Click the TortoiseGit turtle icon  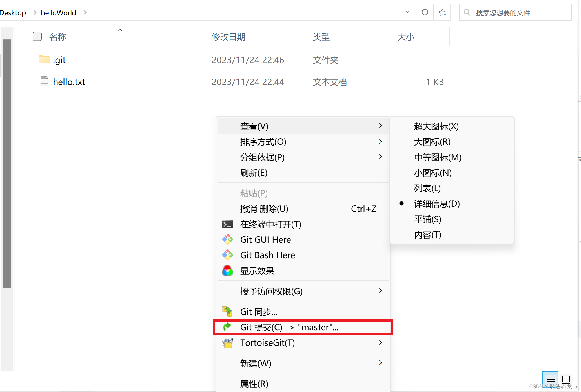227,343
